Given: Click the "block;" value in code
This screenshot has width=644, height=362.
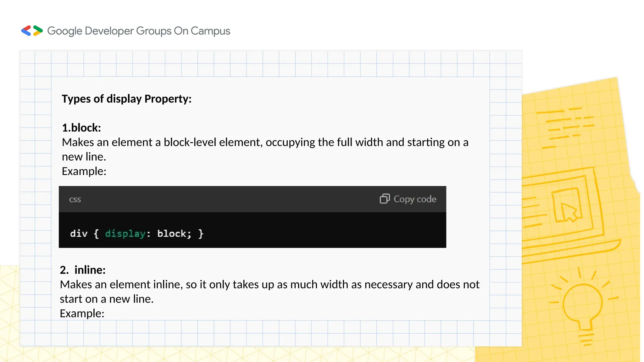Looking at the screenshot, I should [x=174, y=233].
